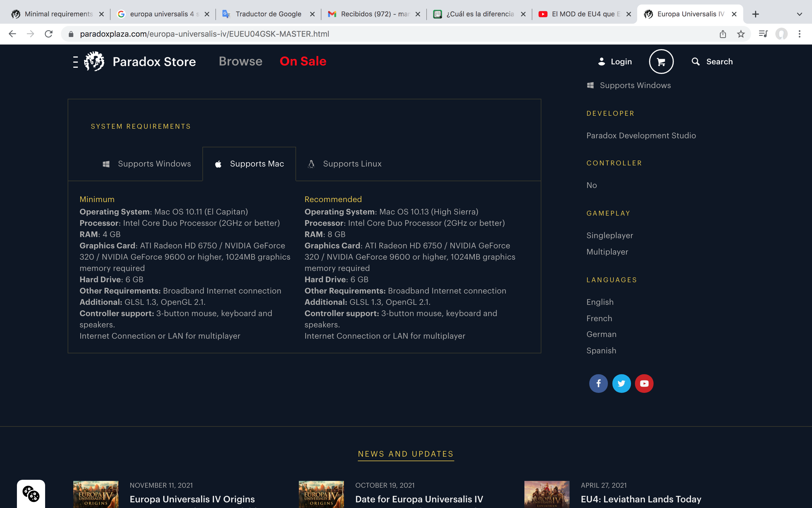The width and height of the screenshot is (812, 508).
Task: Open the Twitter social link
Action: 621,383
